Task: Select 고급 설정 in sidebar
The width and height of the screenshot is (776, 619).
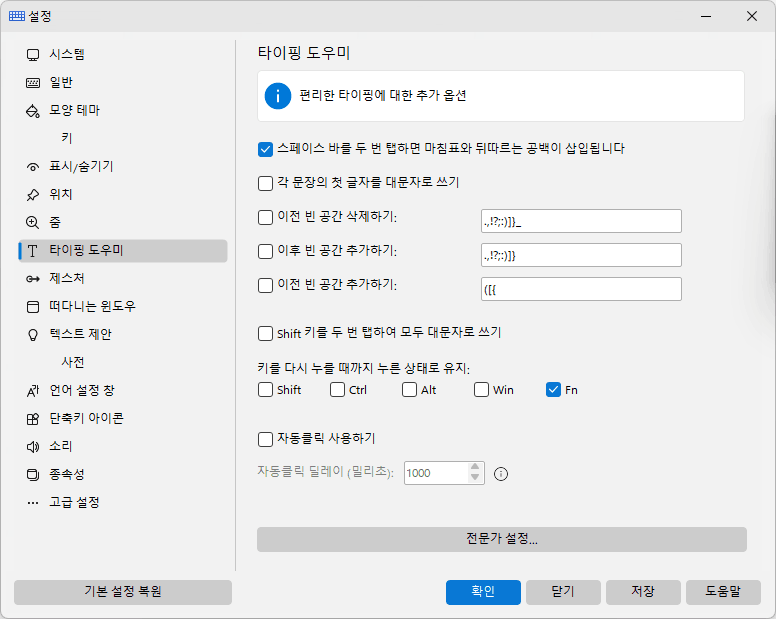Action: (123, 503)
